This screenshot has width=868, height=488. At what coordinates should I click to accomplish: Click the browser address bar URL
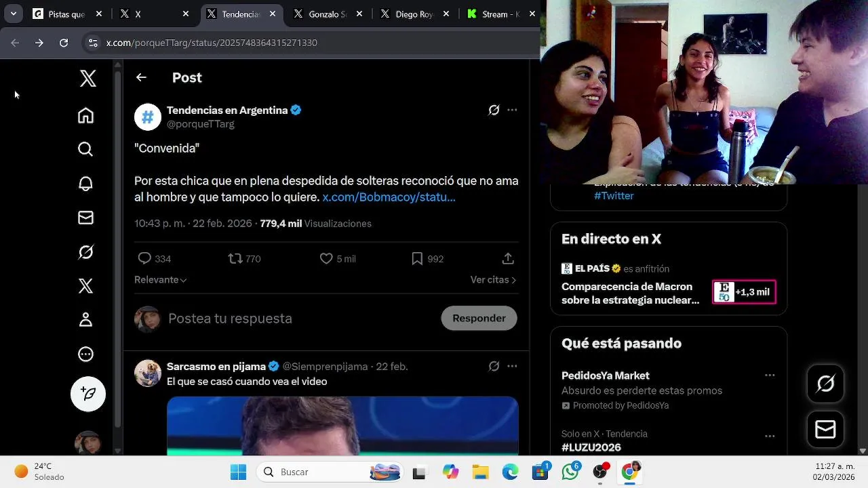(x=212, y=43)
